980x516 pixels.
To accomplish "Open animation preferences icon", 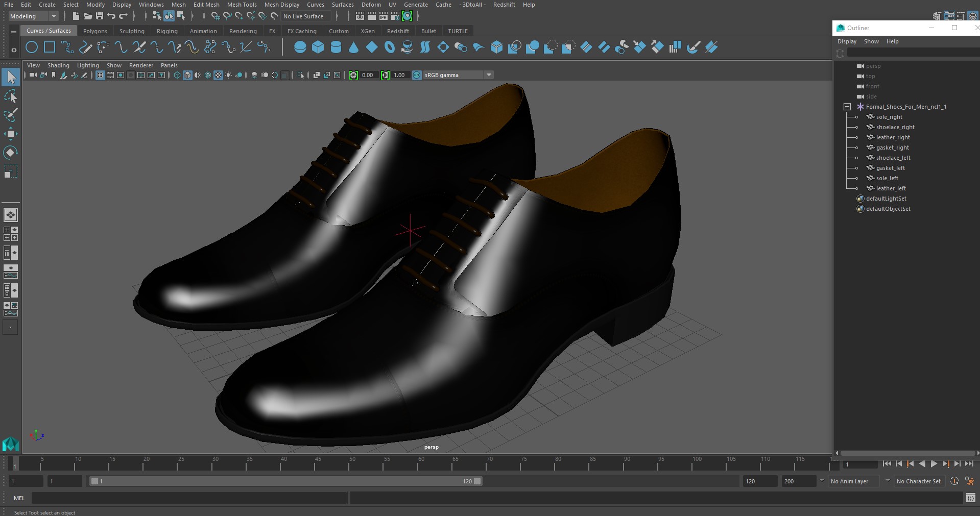I will coord(969,481).
